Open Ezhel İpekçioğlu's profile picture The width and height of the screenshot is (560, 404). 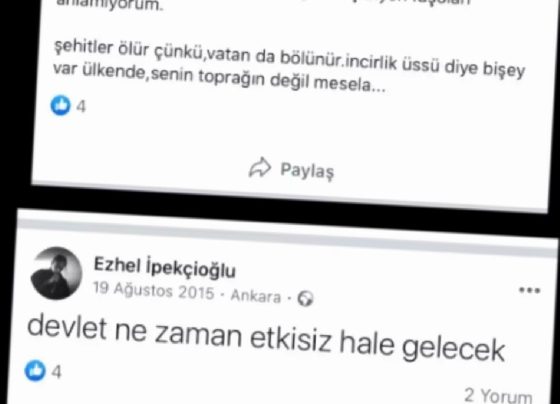56,274
